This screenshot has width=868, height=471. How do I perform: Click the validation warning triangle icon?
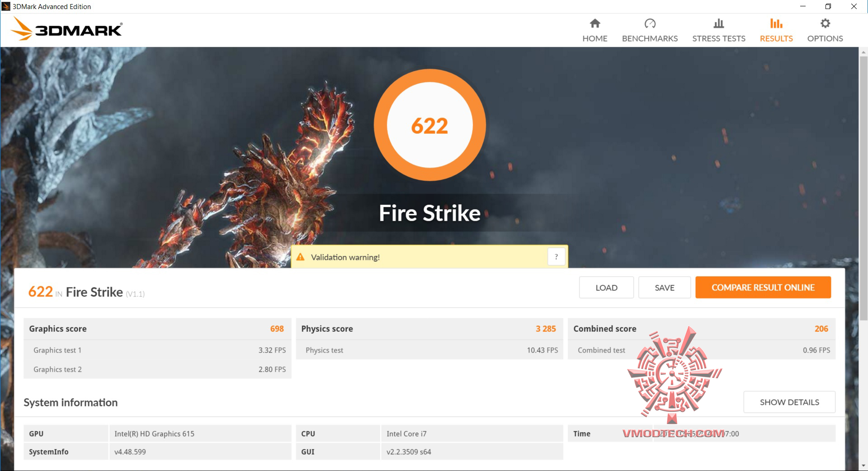tap(300, 257)
